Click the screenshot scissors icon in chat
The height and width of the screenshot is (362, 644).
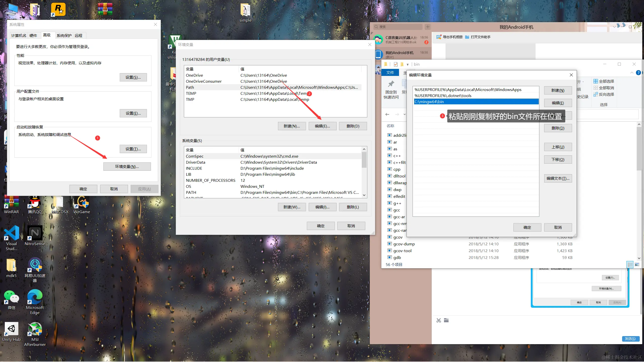click(x=439, y=320)
